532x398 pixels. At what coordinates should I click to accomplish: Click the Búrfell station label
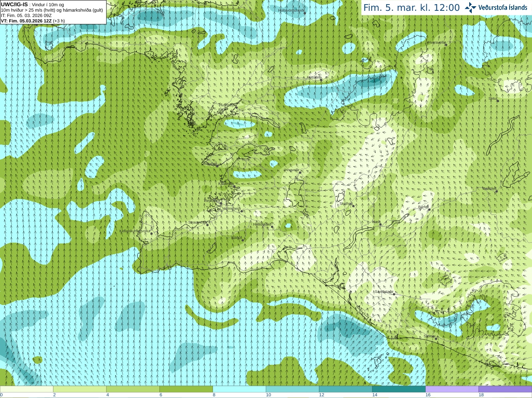point(424,206)
